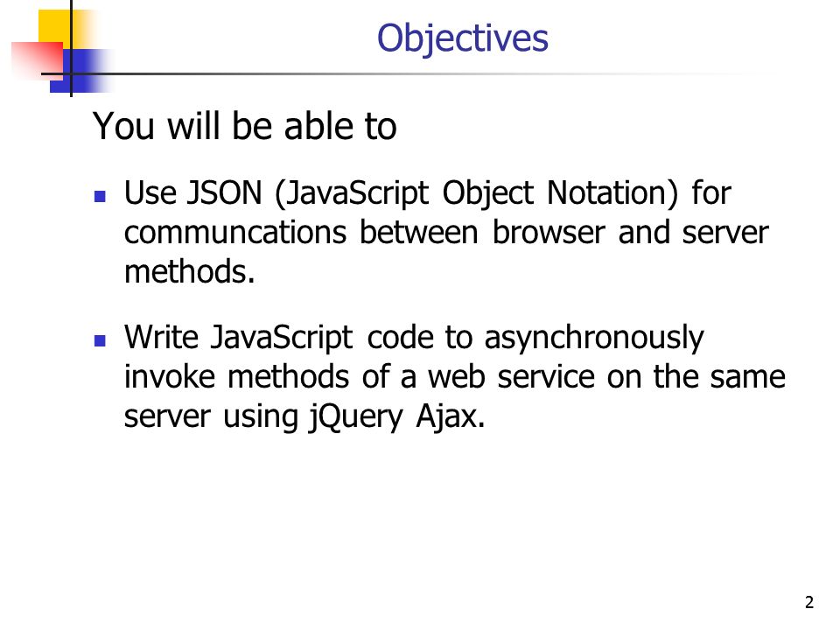Click the blue square in logo
This screenshot has height=630, width=840.
(x=80, y=71)
